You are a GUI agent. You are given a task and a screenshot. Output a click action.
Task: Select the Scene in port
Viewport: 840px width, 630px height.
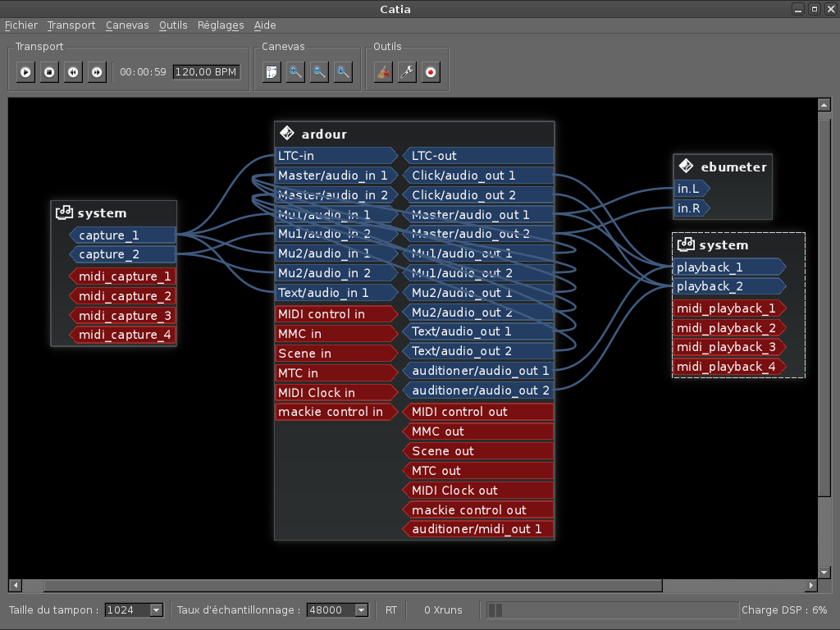pyautogui.click(x=336, y=354)
